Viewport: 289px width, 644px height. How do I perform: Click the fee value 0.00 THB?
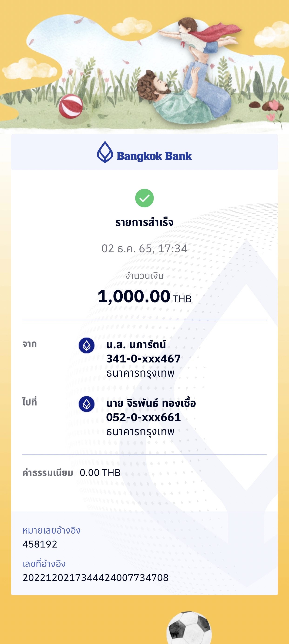coord(100,472)
